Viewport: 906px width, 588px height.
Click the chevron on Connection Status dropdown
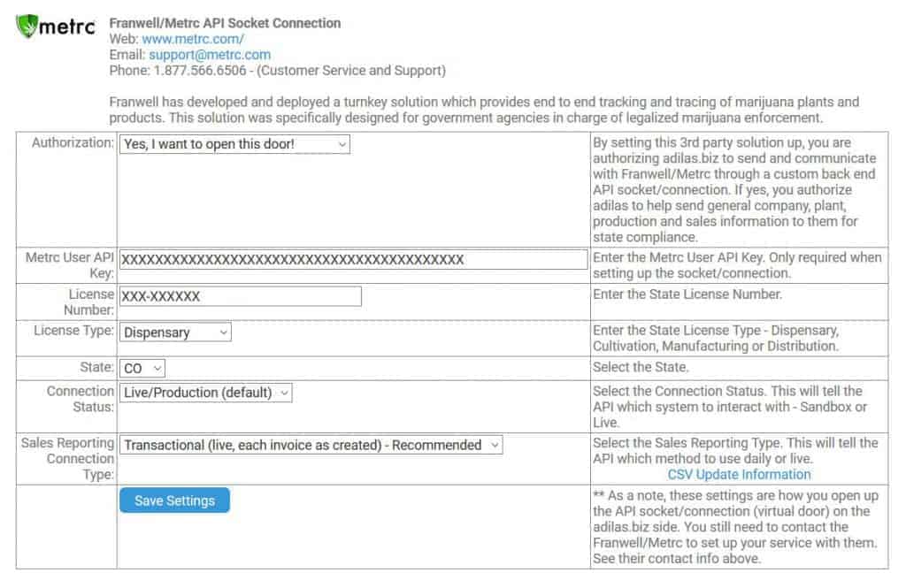(284, 393)
